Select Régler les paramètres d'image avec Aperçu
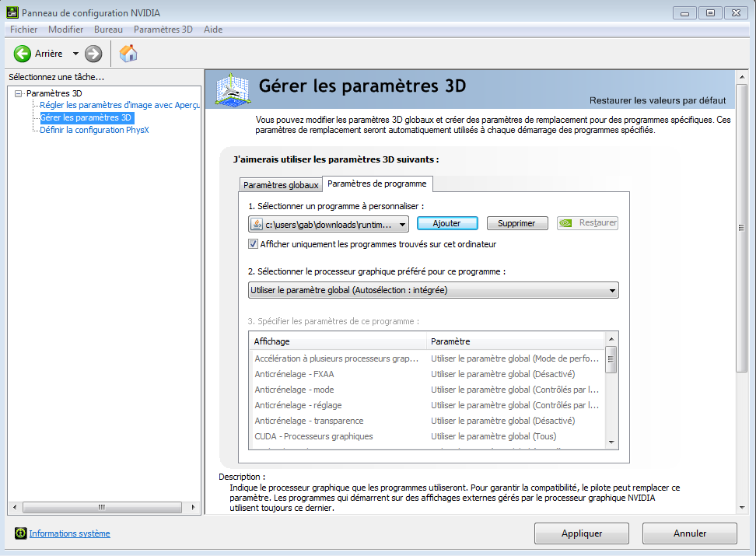Image resolution: width=756 pixels, height=556 pixels. [120, 105]
